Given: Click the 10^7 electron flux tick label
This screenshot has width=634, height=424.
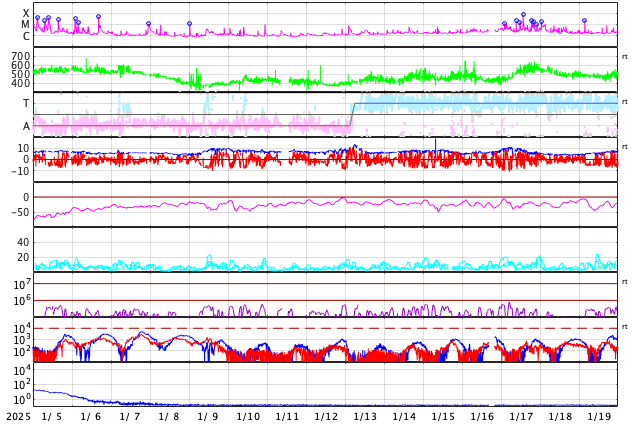Looking at the screenshot, I should (22, 284).
